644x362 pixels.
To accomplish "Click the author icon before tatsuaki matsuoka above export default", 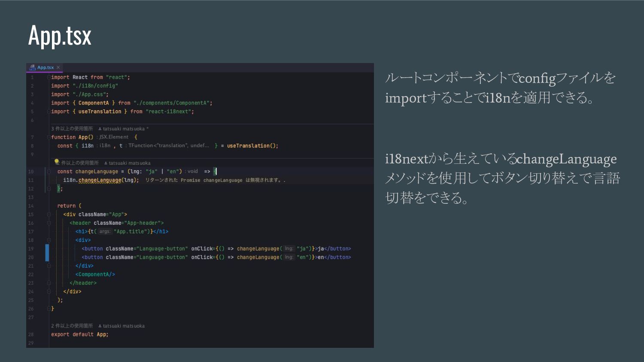I will (x=100, y=326).
